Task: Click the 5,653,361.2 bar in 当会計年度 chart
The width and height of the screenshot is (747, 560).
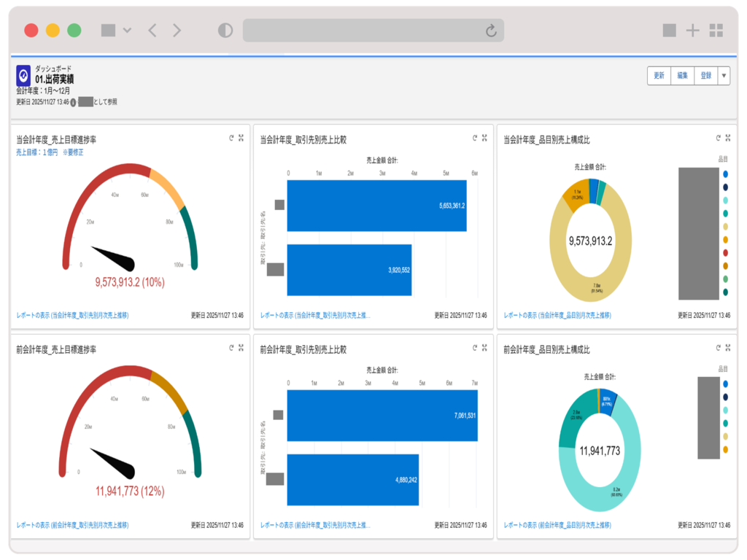Action: [376, 206]
